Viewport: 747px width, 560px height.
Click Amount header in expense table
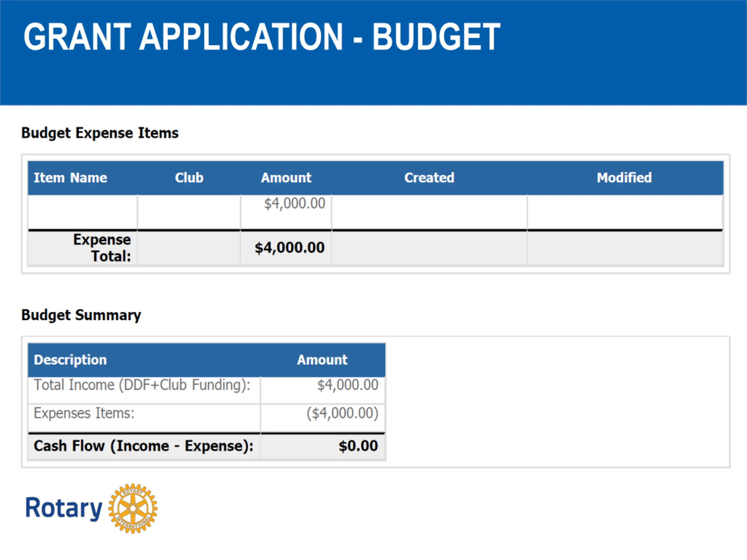tap(286, 178)
